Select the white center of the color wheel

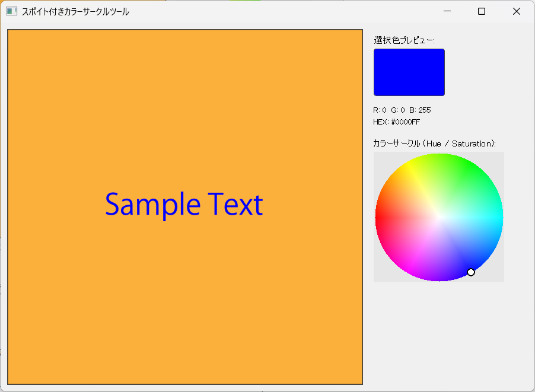click(x=439, y=217)
